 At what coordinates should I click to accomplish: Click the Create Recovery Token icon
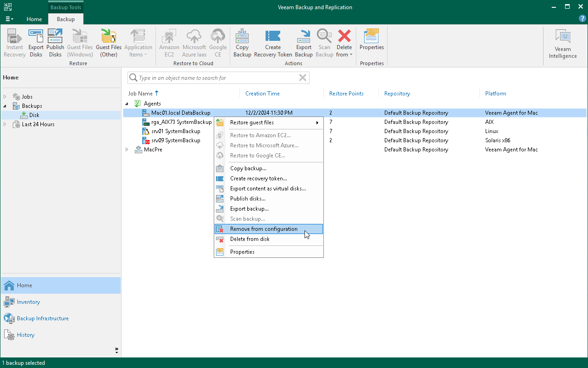point(272,42)
